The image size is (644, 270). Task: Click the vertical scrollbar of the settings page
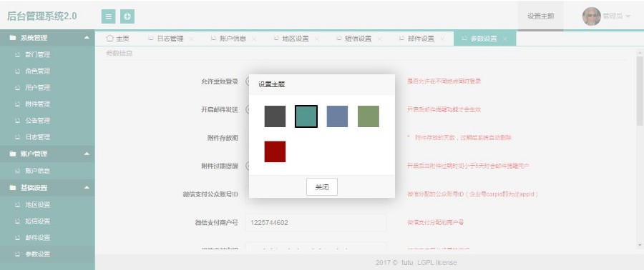tap(640, 91)
